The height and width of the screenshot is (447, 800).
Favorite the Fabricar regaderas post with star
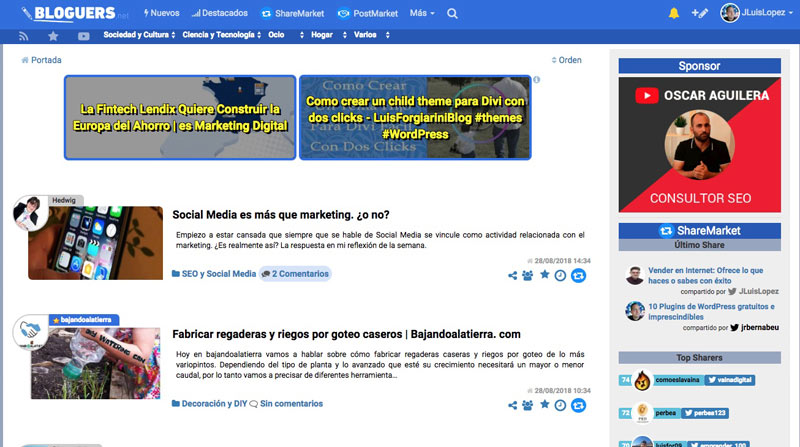tap(545, 404)
